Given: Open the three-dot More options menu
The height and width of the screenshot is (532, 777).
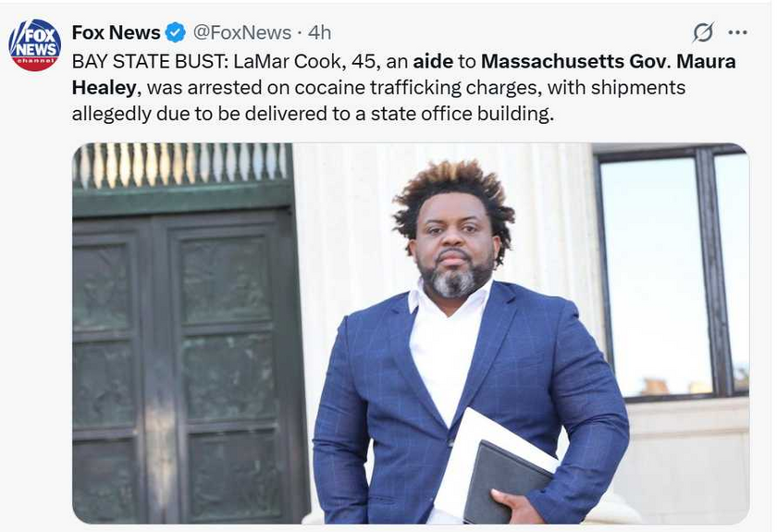Looking at the screenshot, I should (x=737, y=33).
